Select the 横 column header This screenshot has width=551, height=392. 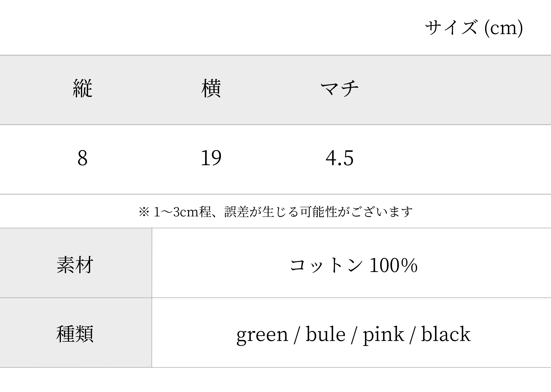[x=211, y=88]
